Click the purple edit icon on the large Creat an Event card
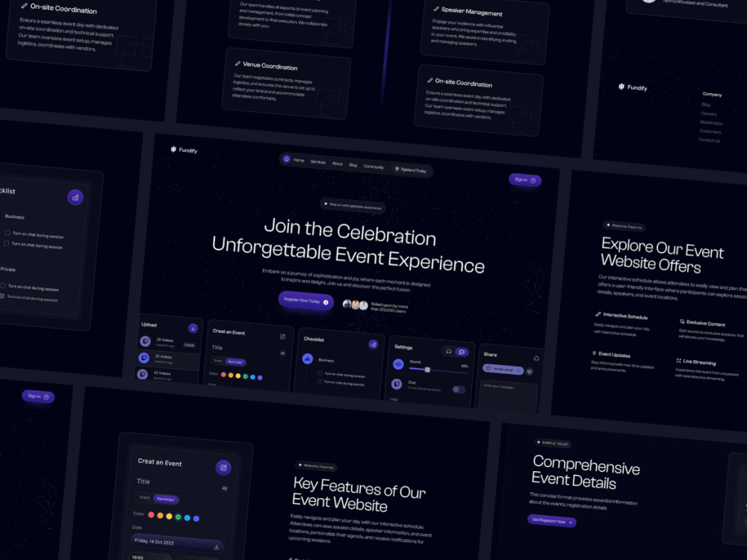747x560 pixels. coord(223,467)
